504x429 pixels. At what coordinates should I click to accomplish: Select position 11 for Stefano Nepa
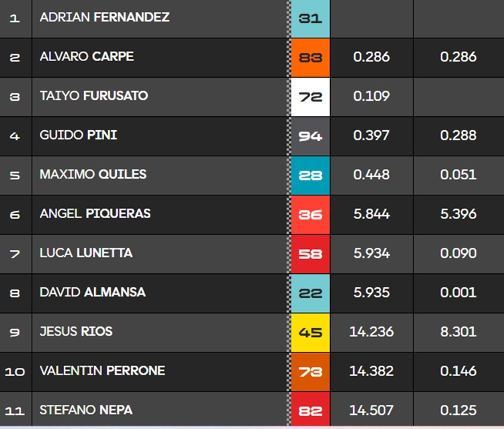pyautogui.click(x=15, y=410)
